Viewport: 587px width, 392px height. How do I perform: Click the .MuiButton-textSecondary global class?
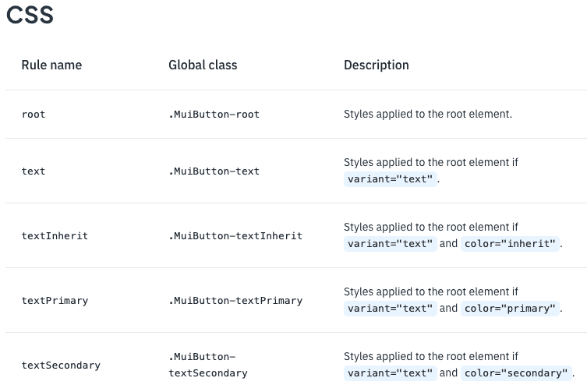pos(207,365)
